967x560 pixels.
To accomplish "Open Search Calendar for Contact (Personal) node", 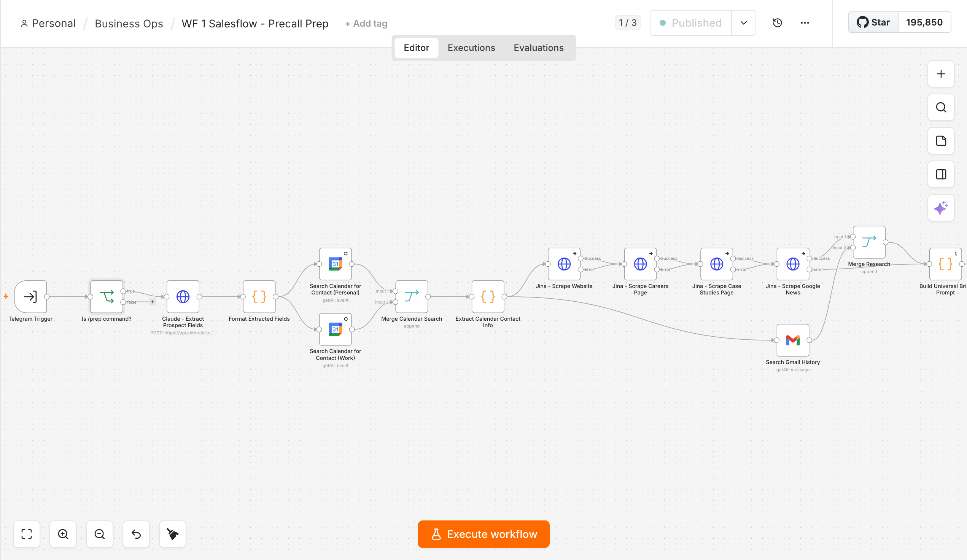I will (x=336, y=264).
